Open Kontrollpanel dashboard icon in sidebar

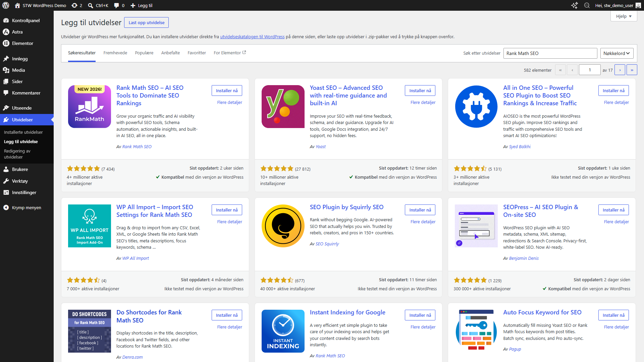click(x=6, y=20)
